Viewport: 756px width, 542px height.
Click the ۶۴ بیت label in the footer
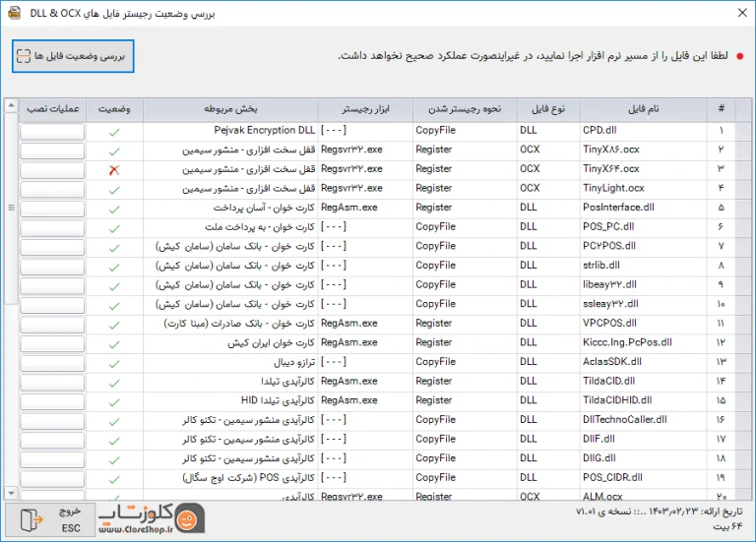point(727,526)
